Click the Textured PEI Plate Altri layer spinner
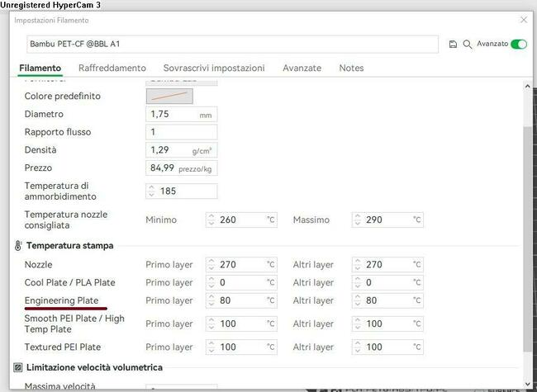This screenshot has height=392, width=537. (x=359, y=347)
